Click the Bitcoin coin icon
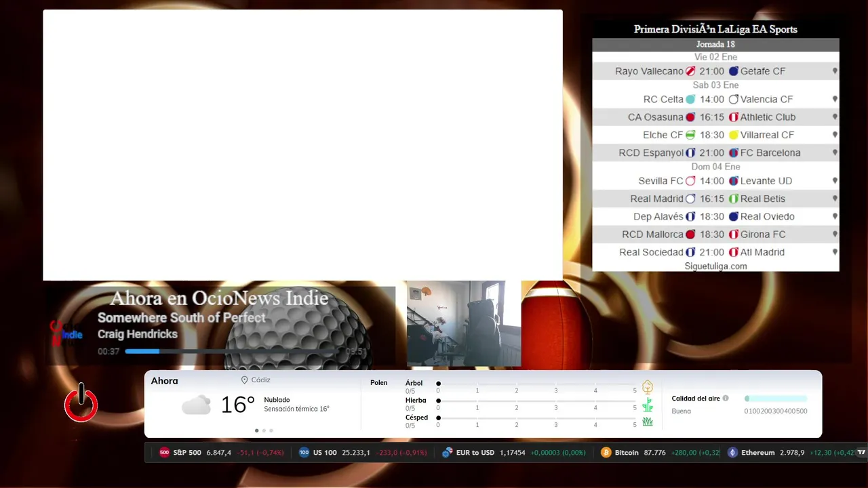Viewport: 868px width, 488px height. [606, 453]
